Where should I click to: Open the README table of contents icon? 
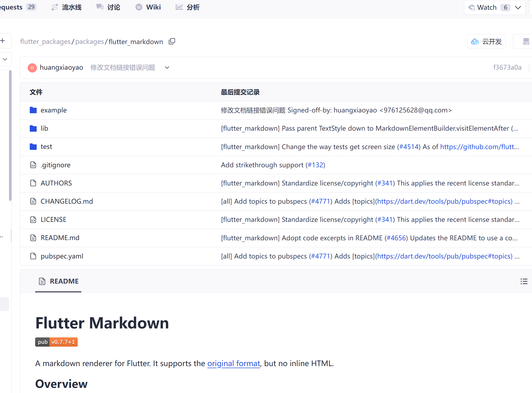point(524,281)
